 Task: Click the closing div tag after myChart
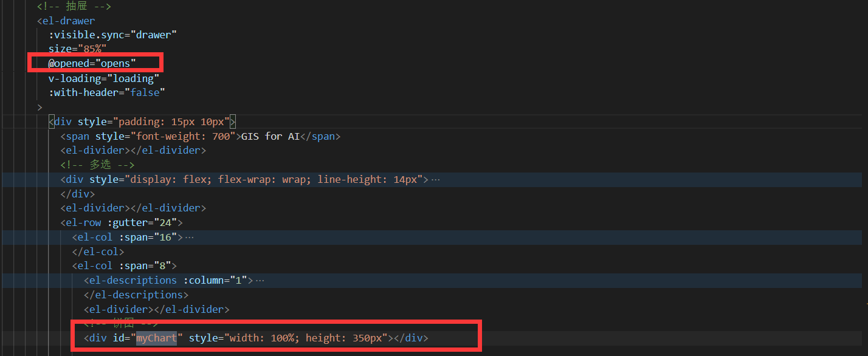point(413,338)
